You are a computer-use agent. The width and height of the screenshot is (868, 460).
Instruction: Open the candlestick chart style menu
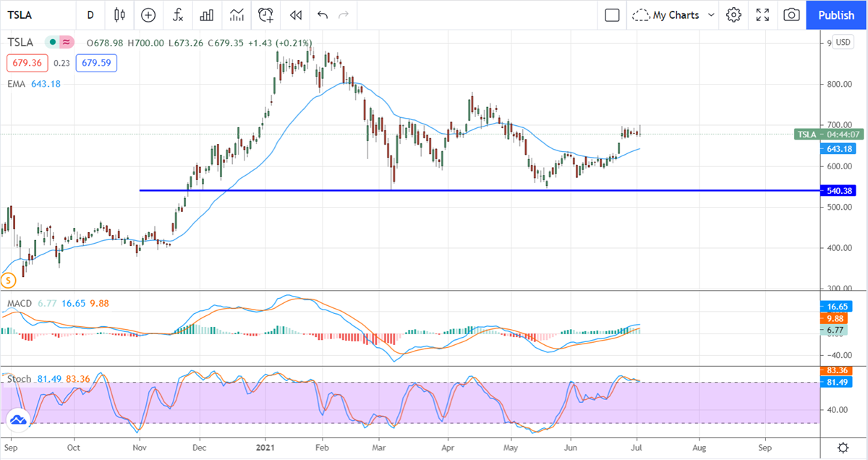[119, 14]
